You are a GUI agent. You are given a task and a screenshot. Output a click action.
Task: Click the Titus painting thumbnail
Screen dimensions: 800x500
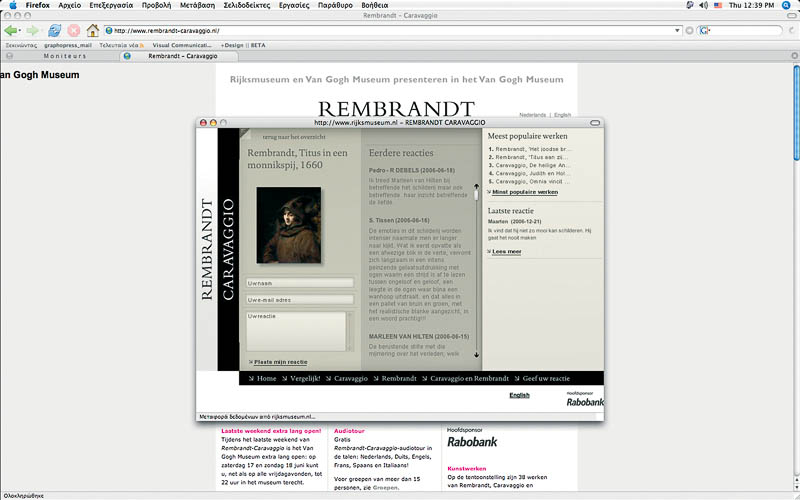click(x=289, y=225)
